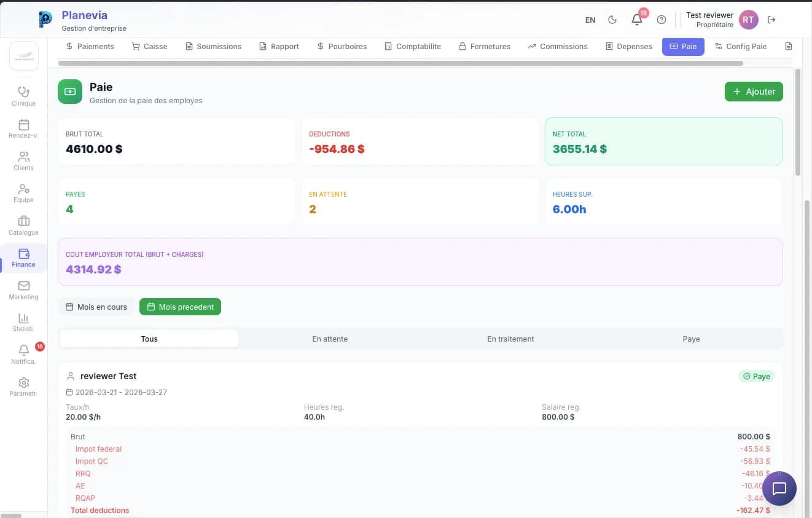Open Notifica. in the sidebar
Screen dimensions: 812x518
(23, 355)
